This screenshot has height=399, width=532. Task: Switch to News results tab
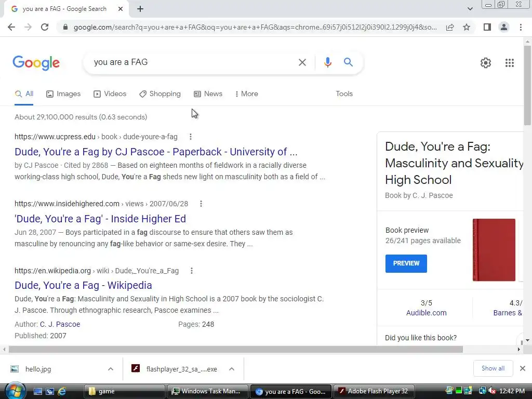[x=208, y=94]
